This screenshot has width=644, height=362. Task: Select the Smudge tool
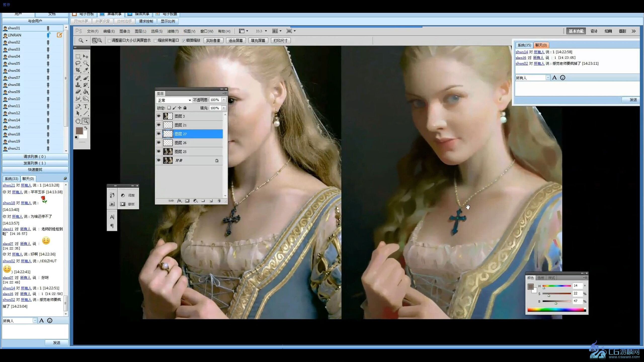(x=78, y=98)
